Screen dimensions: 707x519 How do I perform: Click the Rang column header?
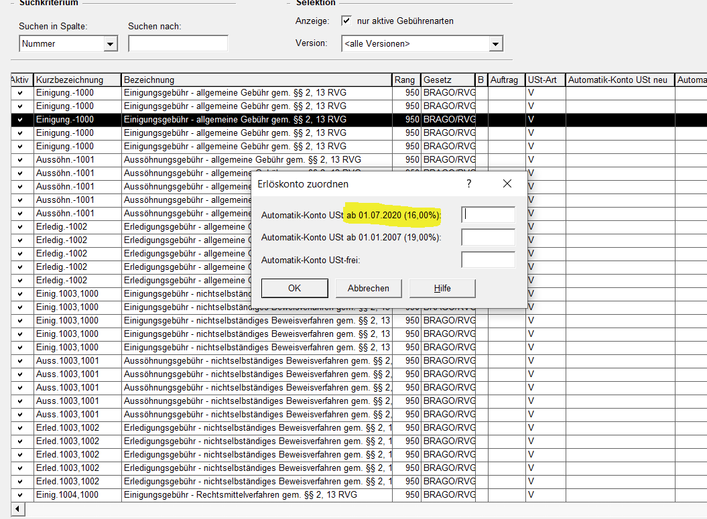406,80
